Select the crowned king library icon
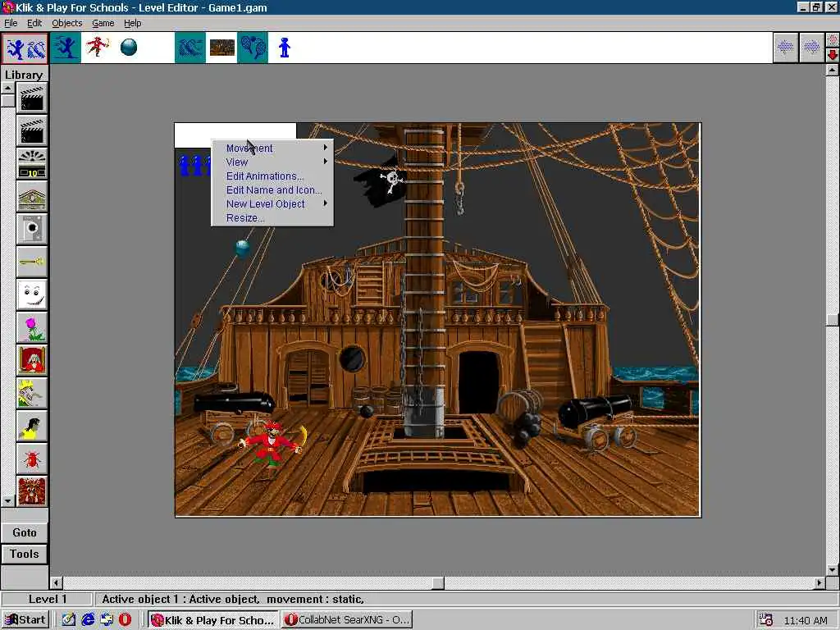Image resolution: width=840 pixels, height=630 pixels. (32, 393)
